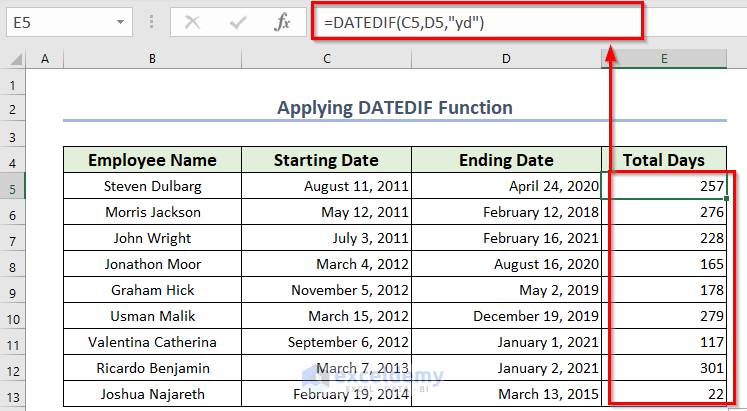
Task: Select row 10 header
Action: (13, 316)
